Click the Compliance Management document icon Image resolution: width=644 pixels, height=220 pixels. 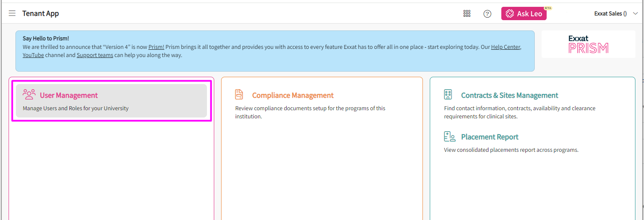click(x=239, y=94)
